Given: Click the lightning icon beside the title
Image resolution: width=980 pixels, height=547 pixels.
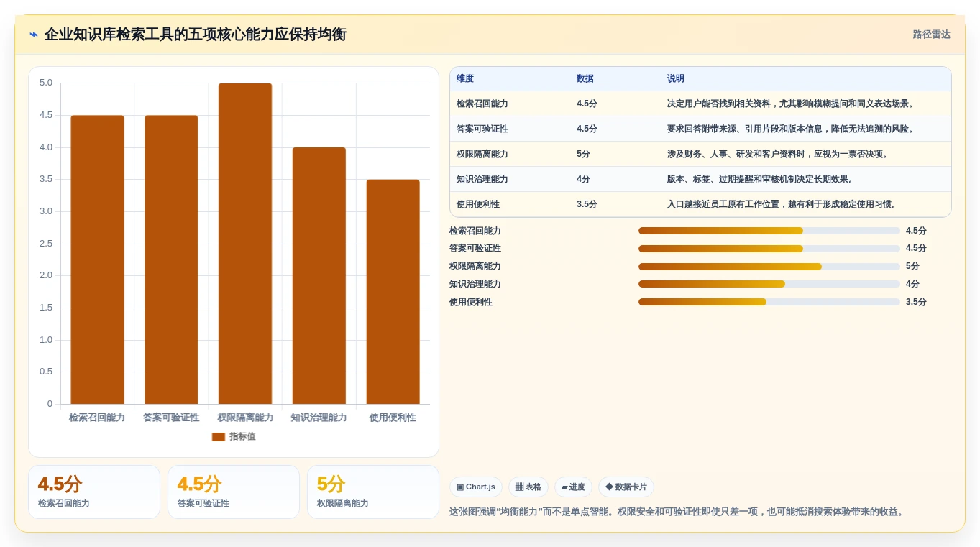Looking at the screenshot, I should pos(34,35).
